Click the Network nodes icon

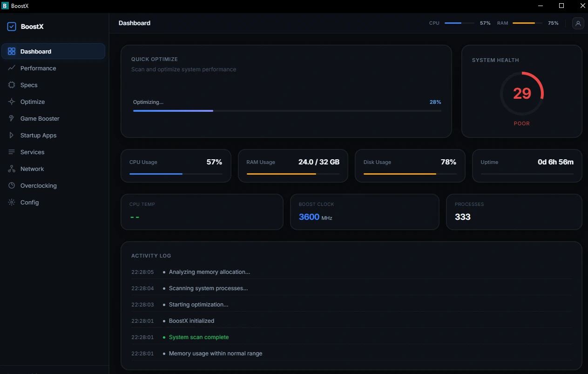12,169
